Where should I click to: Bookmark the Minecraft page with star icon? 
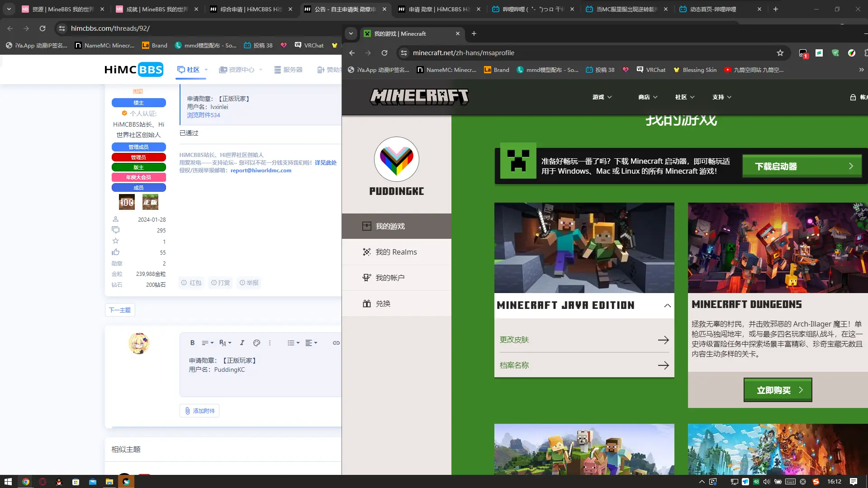pyautogui.click(x=780, y=53)
